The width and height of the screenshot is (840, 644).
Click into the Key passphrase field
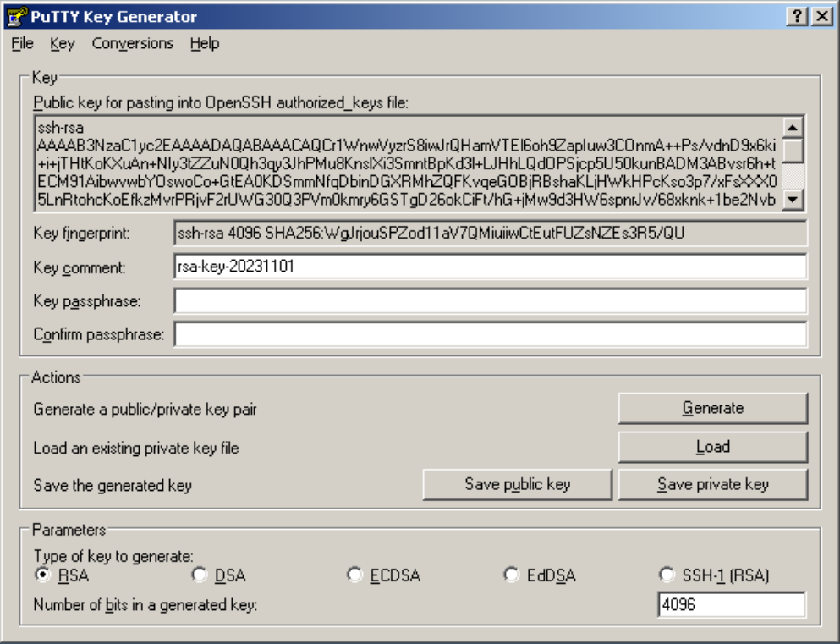[490, 300]
